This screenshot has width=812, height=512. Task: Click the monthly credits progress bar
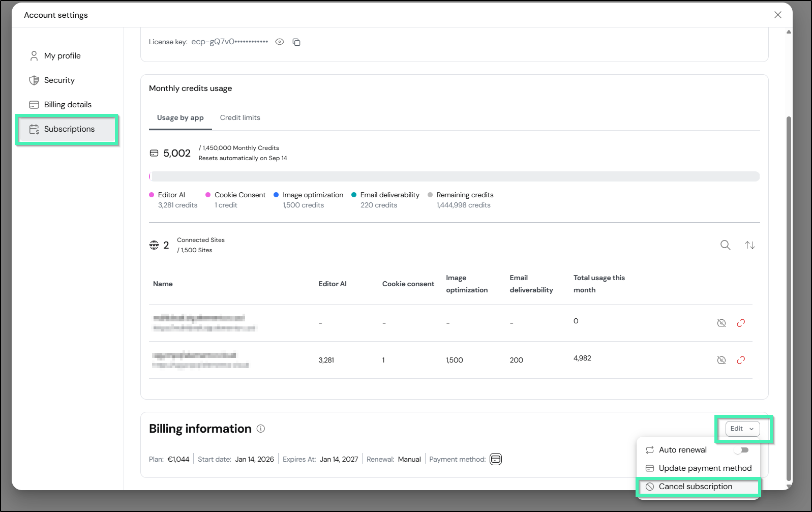pyautogui.click(x=455, y=176)
